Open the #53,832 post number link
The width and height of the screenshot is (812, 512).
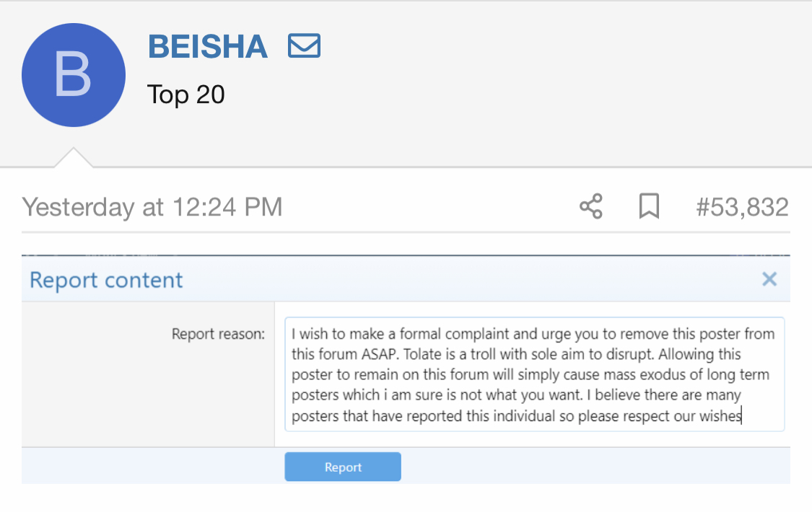click(742, 208)
